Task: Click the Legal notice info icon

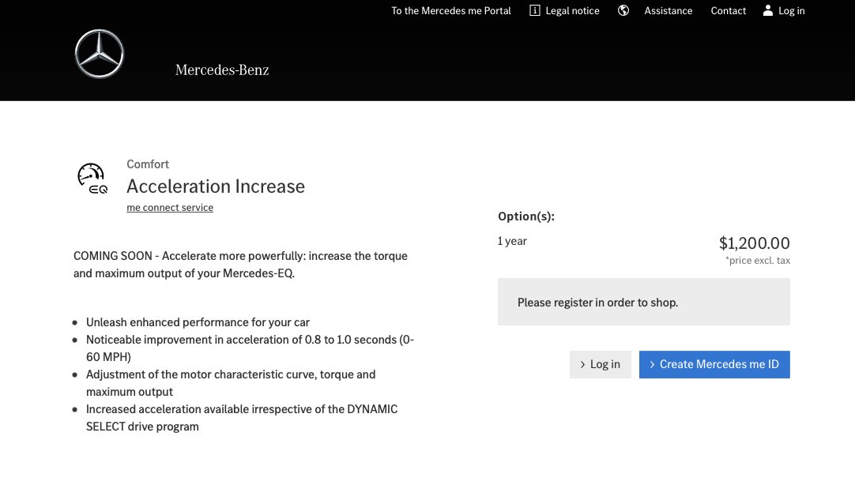Action: (535, 11)
